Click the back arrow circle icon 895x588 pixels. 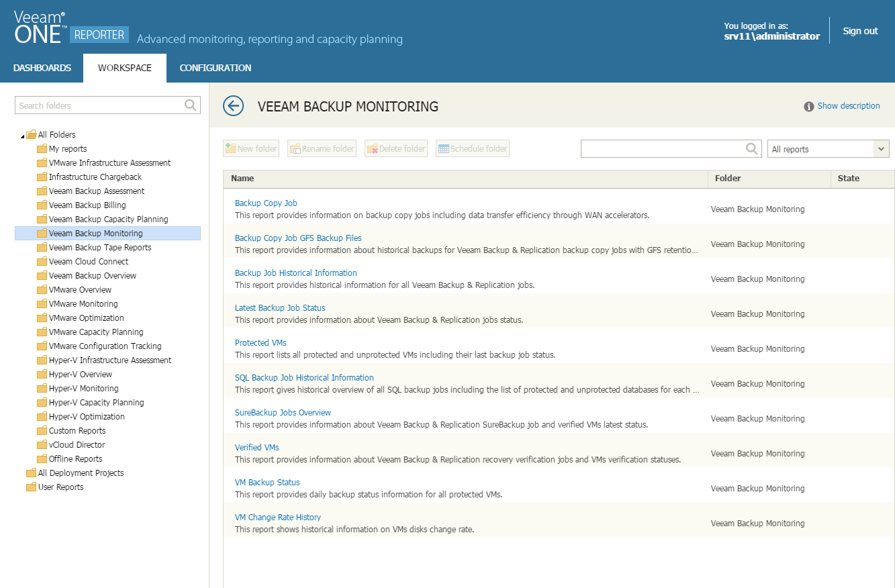pyautogui.click(x=233, y=105)
